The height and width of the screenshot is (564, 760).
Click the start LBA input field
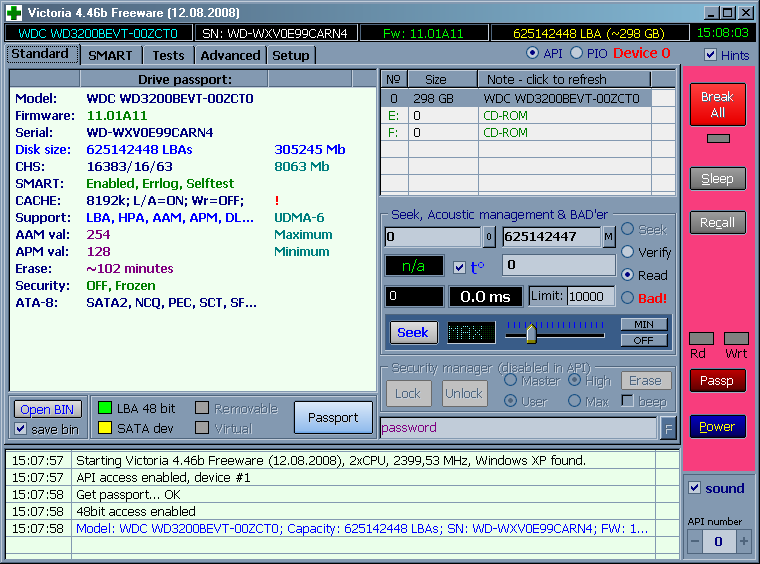coord(433,237)
